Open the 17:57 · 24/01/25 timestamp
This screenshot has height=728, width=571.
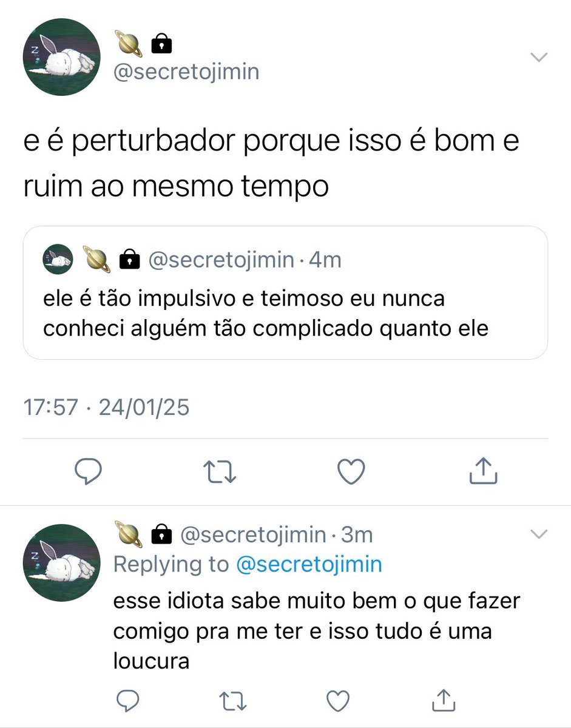[x=106, y=407]
